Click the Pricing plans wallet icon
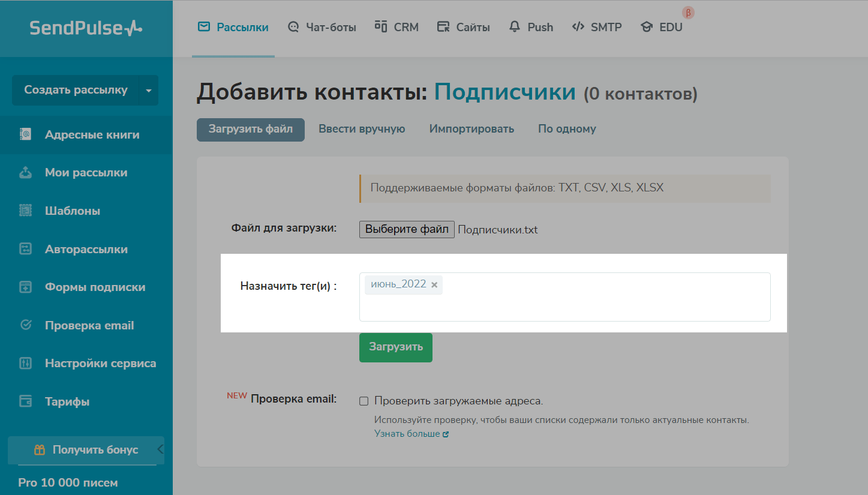The width and height of the screenshot is (868, 495). coord(25,401)
